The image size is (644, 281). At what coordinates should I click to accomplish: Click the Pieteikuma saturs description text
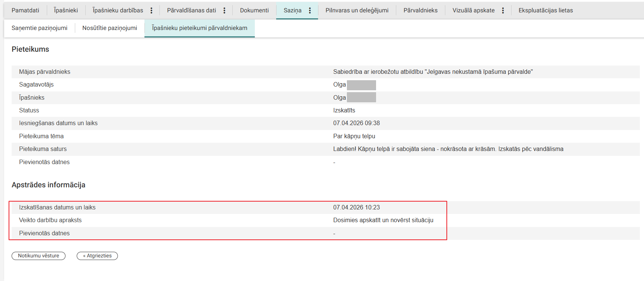[x=448, y=149]
